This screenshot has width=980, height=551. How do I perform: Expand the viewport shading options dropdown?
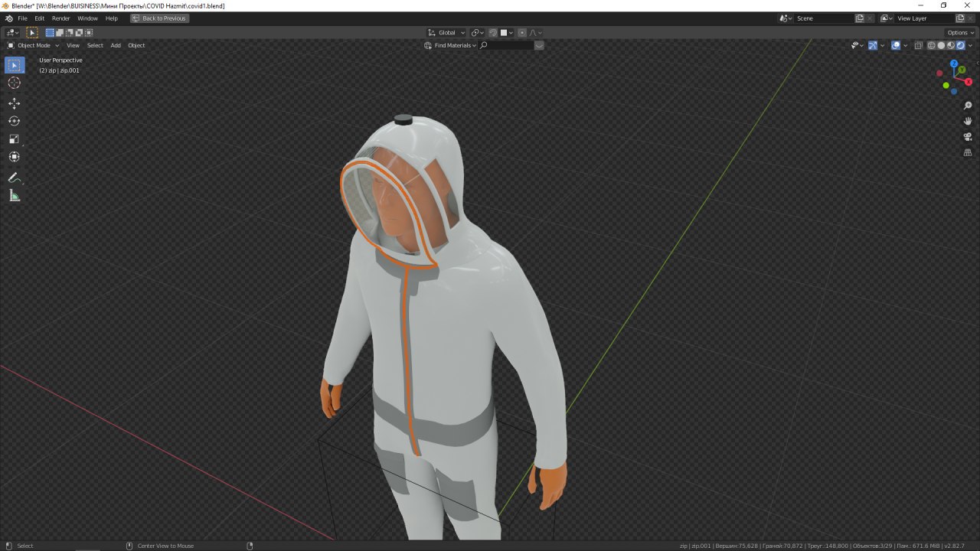pos(971,45)
